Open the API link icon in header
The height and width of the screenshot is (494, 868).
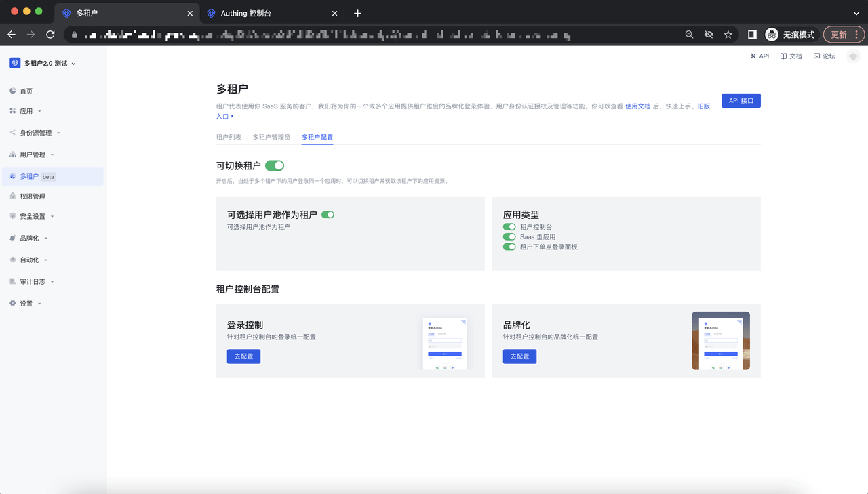753,56
